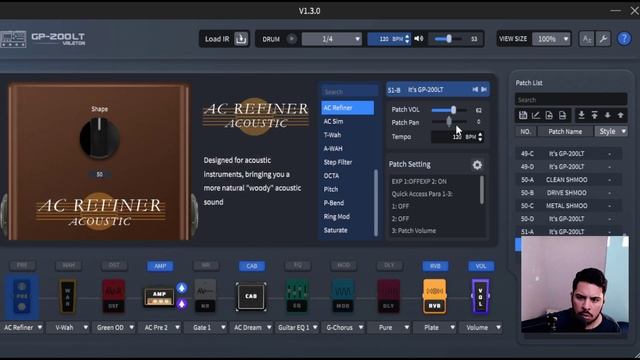Viewport: 640px width, 360px height.
Task: Open the language/text settings icon
Action: [587, 39]
